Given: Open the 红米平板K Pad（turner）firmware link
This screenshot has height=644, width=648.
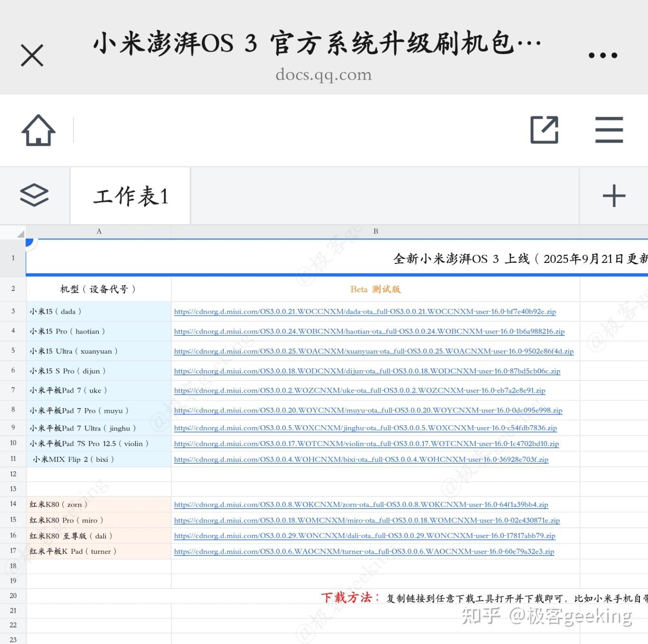Looking at the screenshot, I should click(x=364, y=551).
